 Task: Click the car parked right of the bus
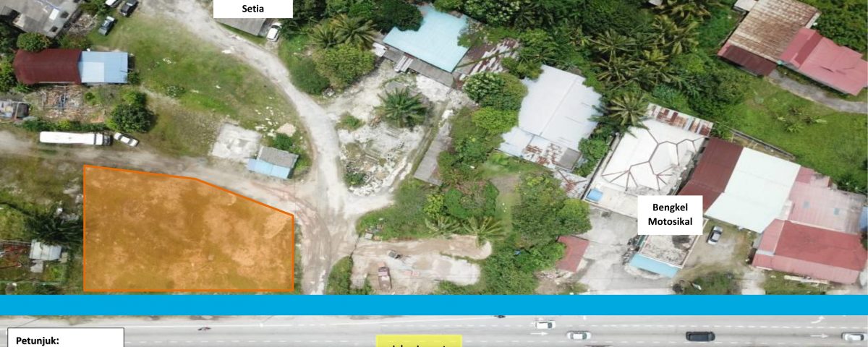coord(126,140)
